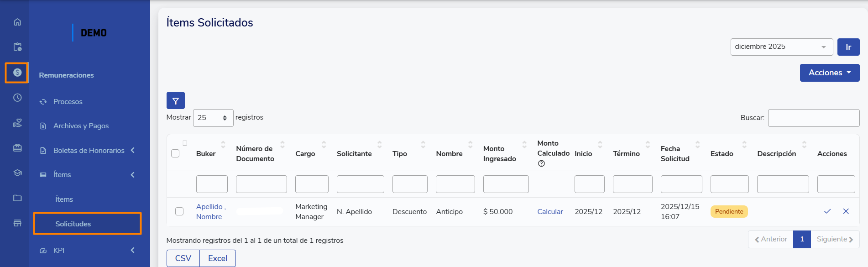Open the filter funnel button
The height and width of the screenshot is (267, 868).
(175, 101)
